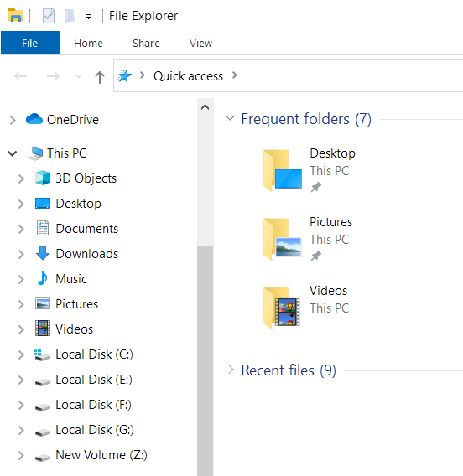Viewport: 463px width, 476px height.
Task: Select Local Disk (C:) in the tree
Action: click(x=94, y=354)
